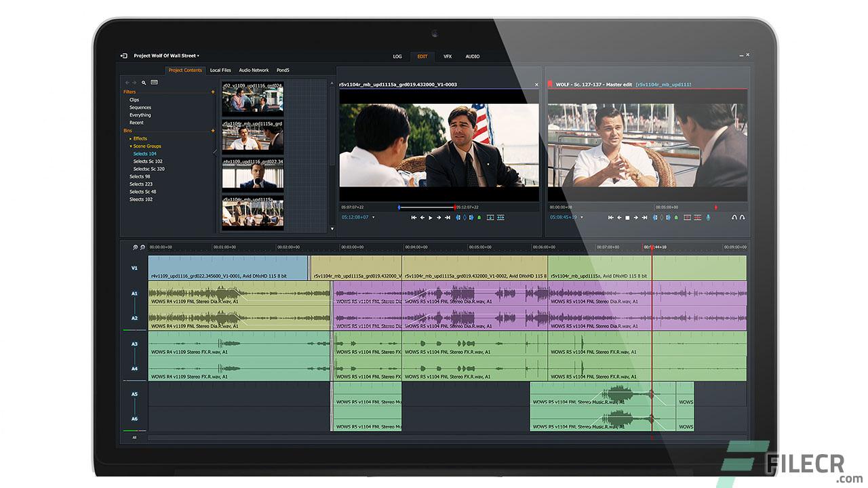Open the Local Files tab
Image resolution: width=868 pixels, height=488 pixels.
pyautogui.click(x=220, y=70)
